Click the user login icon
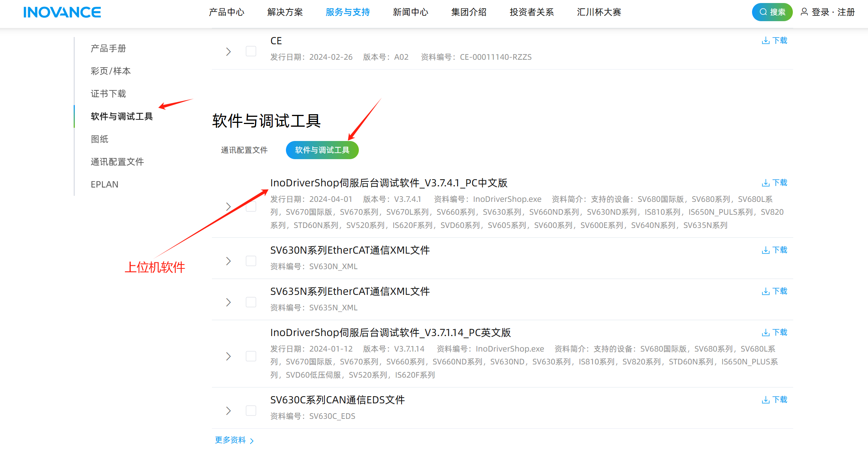This screenshot has width=868, height=471. click(805, 12)
